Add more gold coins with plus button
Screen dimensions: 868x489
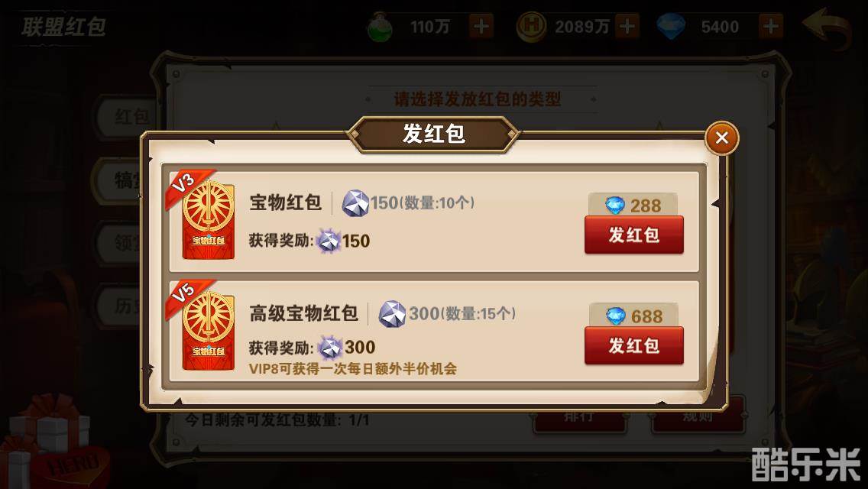[627, 26]
